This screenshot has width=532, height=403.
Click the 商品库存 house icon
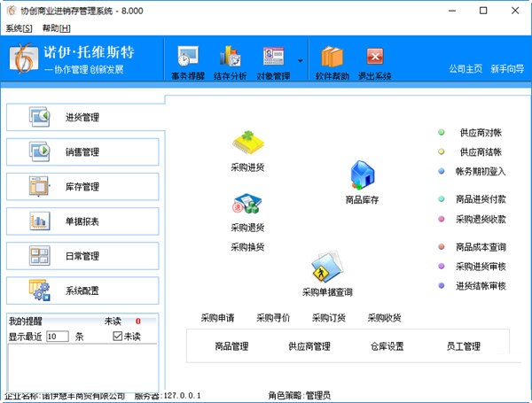click(362, 174)
